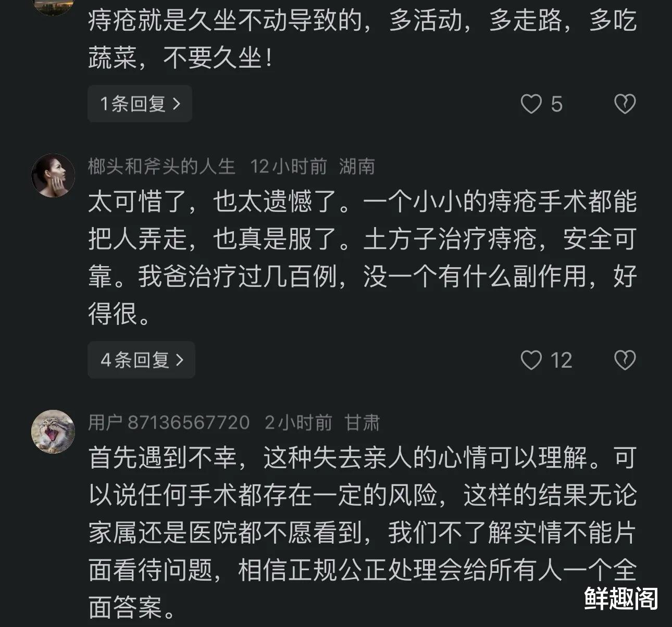Dislike the 久坐不动 comment via broken heart
This screenshot has width=672, height=627.
pyautogui.click(x=625, y=104)
